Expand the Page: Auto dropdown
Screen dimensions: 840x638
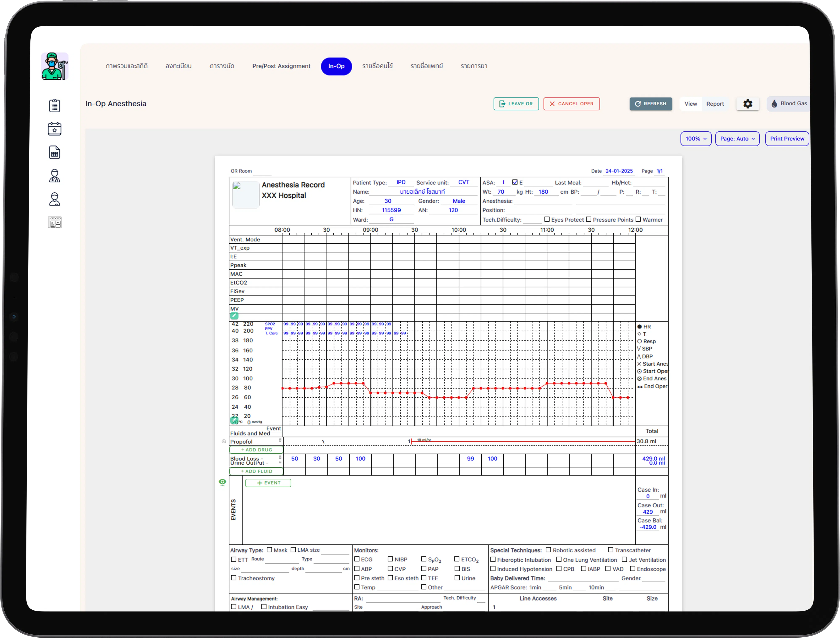pyautogui.click(x=737, y=139)
